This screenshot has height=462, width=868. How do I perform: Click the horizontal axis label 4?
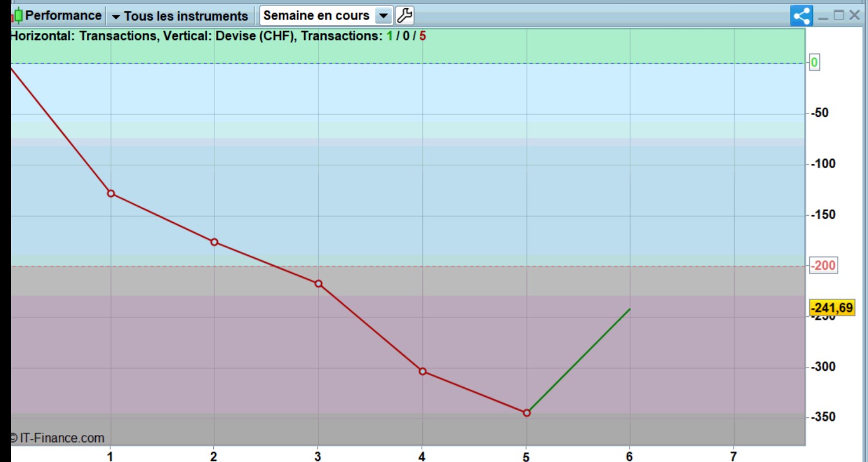pyautogui.click(x=422, y=456)
